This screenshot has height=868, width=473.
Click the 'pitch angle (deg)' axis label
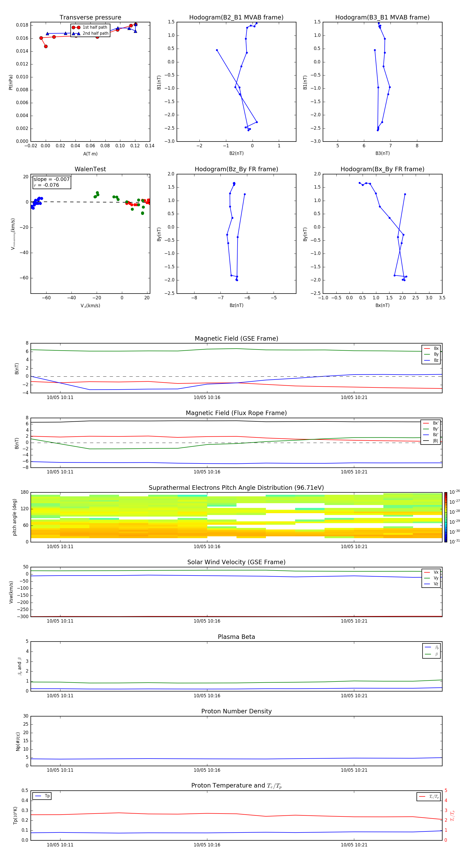[14, 517]
